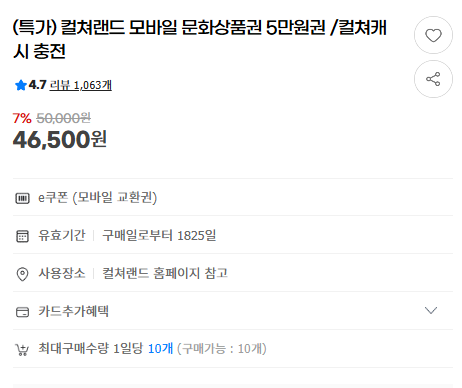
Task: Click the 46,500원 sale price
Action: (60, 139)
